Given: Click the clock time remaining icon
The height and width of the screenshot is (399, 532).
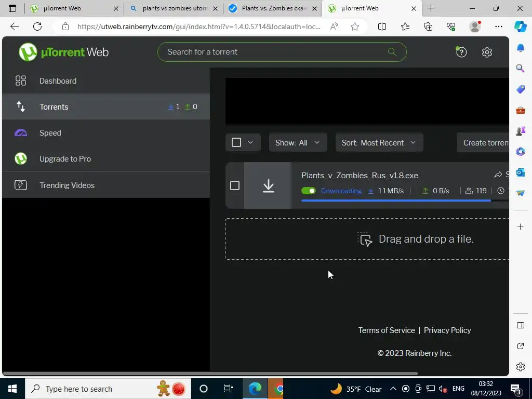Looking at the screenshot, I should pos(501,191).
